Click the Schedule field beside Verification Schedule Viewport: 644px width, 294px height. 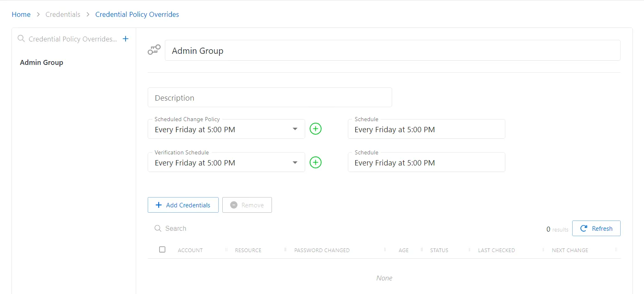click(427, 162)
